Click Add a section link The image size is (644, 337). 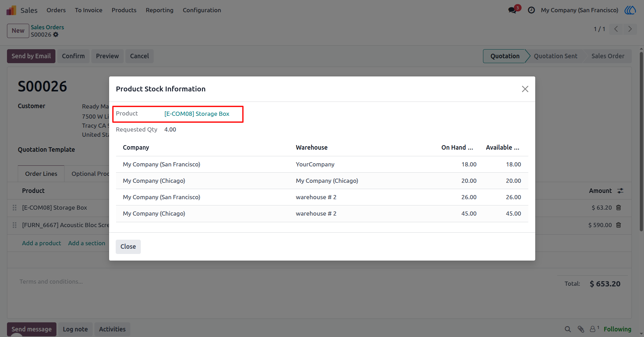[87, 243]
